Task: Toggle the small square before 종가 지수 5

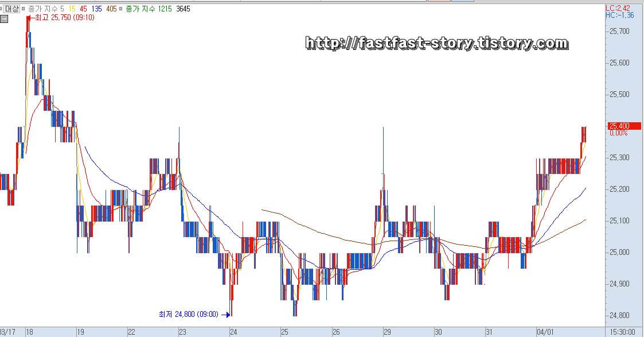Action: pyautogui.click(x=24, y=9)
